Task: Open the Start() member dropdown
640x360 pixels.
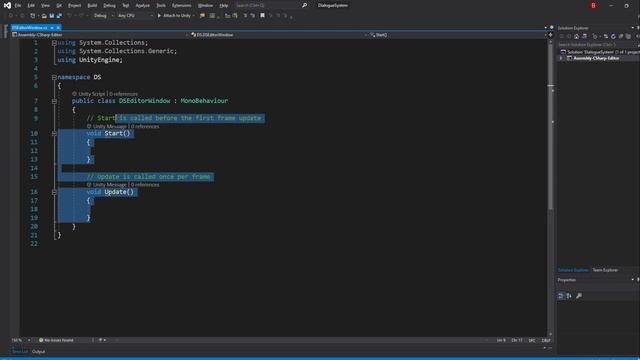Action: [x=458, y=35]
